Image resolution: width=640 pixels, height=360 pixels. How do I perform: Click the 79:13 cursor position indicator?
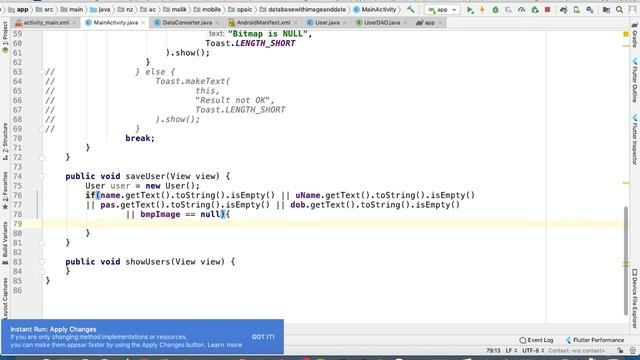pyautogui.click(x=493, y=351)
